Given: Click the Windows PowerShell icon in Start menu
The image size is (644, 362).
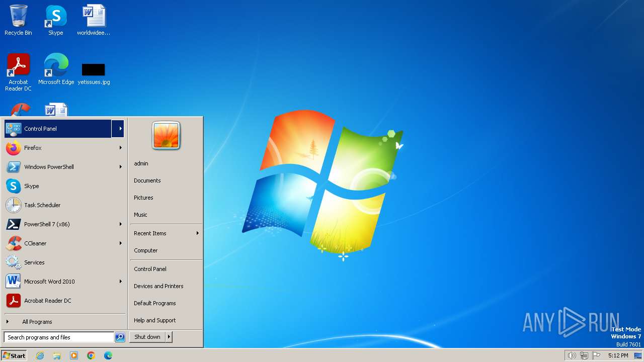Looking at the screenshot, I should [14, 167].
